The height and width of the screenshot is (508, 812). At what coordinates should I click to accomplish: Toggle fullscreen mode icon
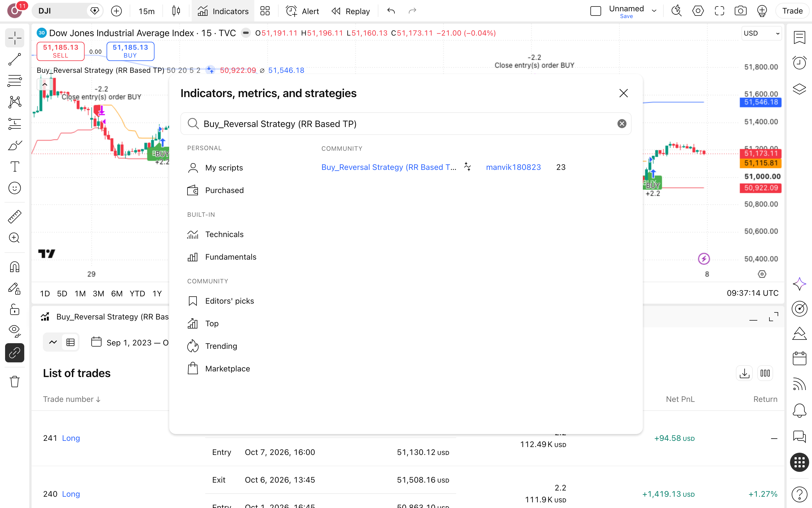point(720,11)
